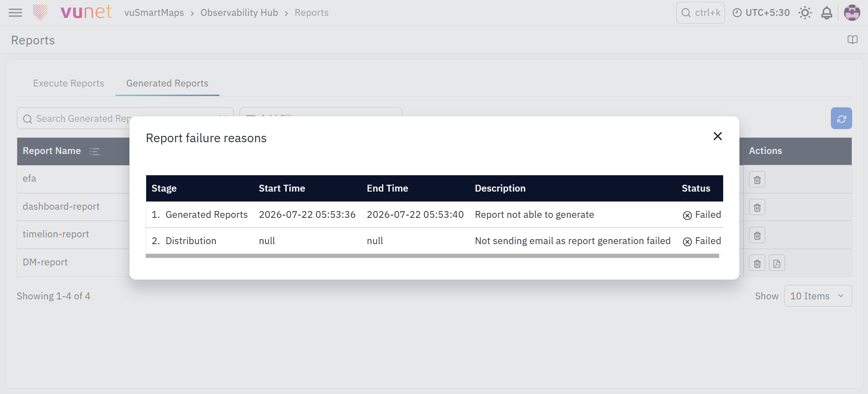Refresh the generated reports list

pos(841,118)
